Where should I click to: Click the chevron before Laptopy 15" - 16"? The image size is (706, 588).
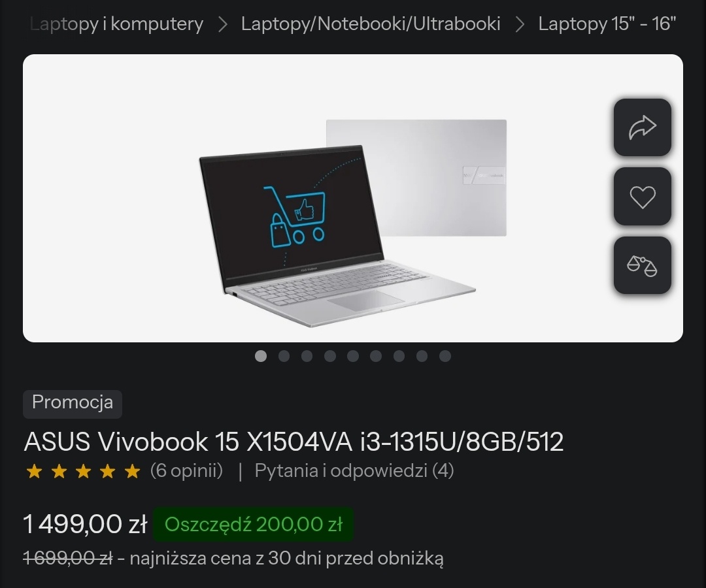point(519,25)
